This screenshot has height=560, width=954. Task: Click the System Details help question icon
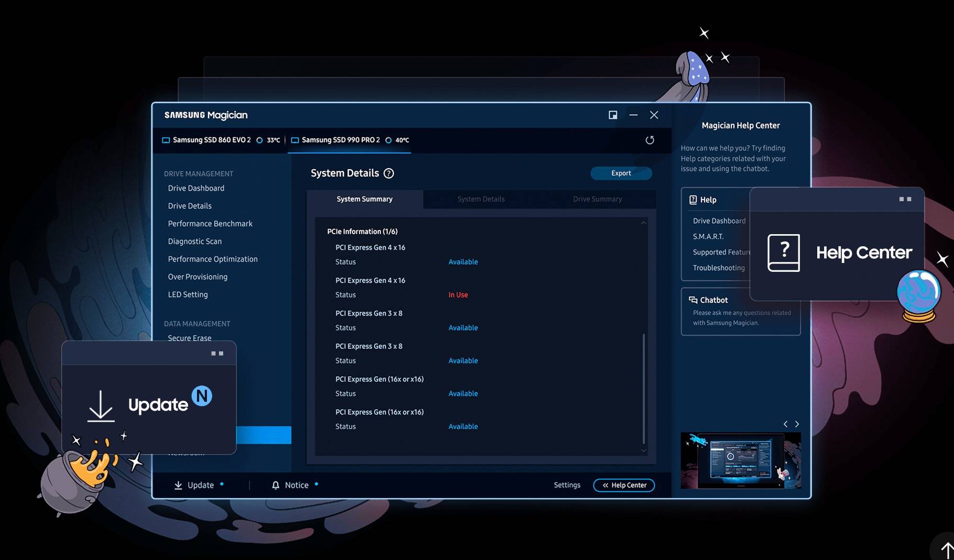coord(389,173)
